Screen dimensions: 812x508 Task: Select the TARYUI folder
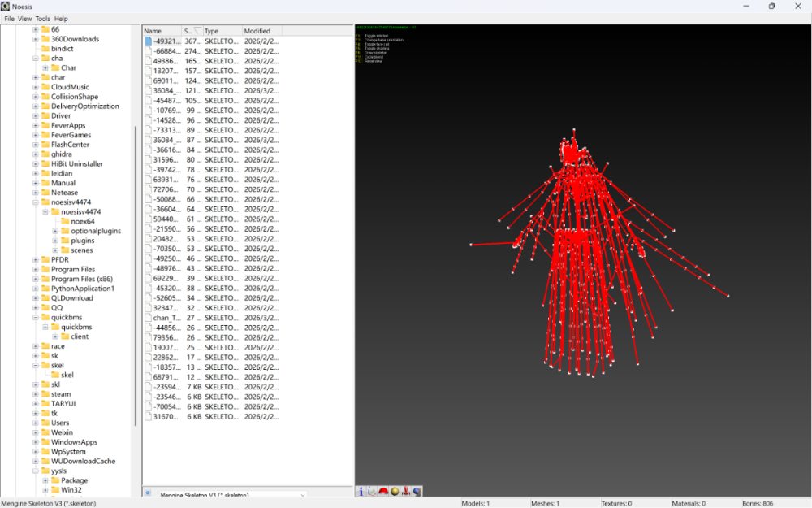point(63,404)
